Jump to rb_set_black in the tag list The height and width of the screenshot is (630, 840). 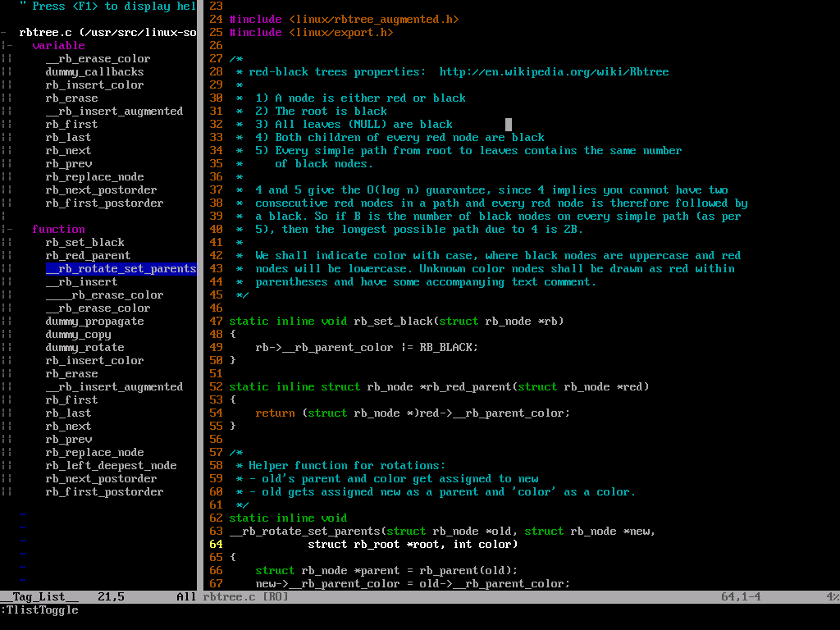point(84,243)
